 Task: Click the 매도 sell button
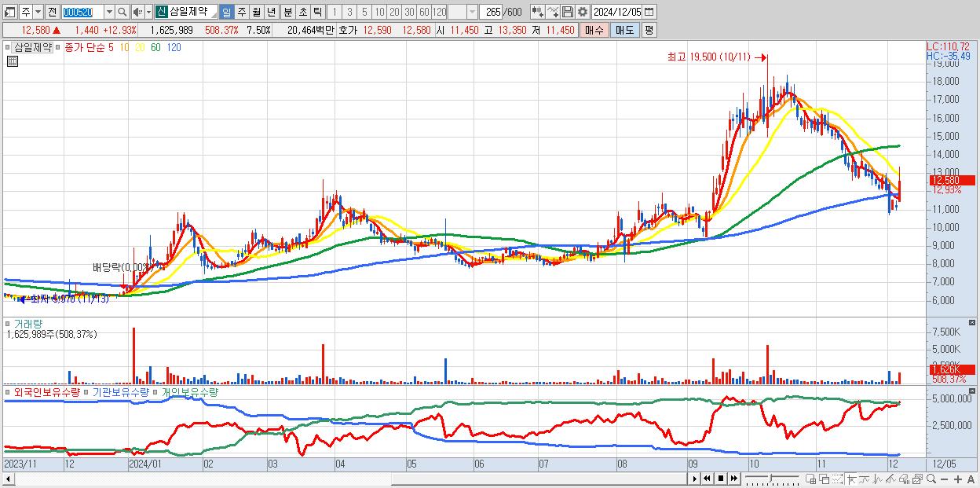(624, 30)
